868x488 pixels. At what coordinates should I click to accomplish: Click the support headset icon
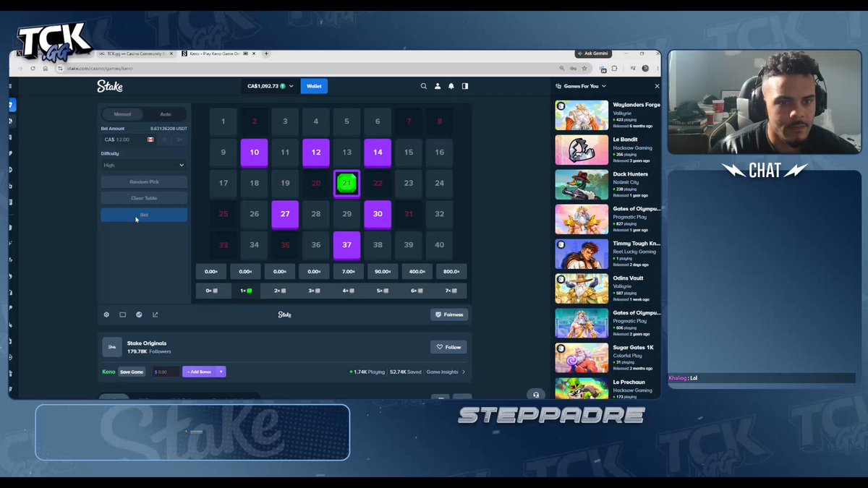click(x=535, y=394)
